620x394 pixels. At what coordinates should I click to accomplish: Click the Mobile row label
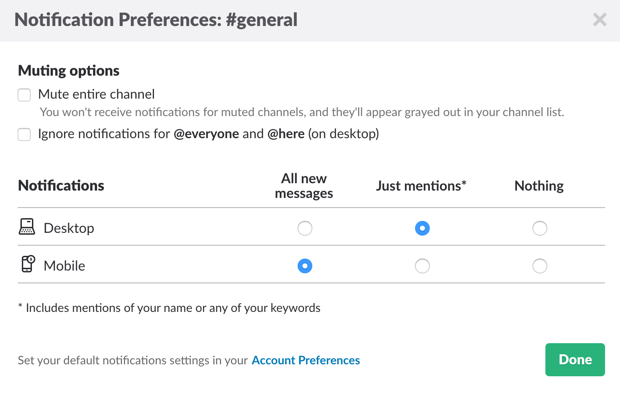64,266
